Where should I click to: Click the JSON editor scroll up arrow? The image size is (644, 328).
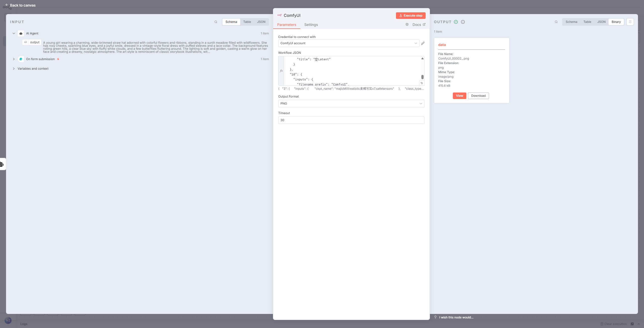422,58
